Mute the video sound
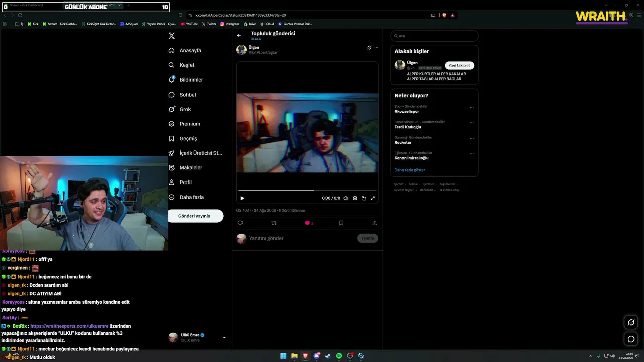 [346, 198]
